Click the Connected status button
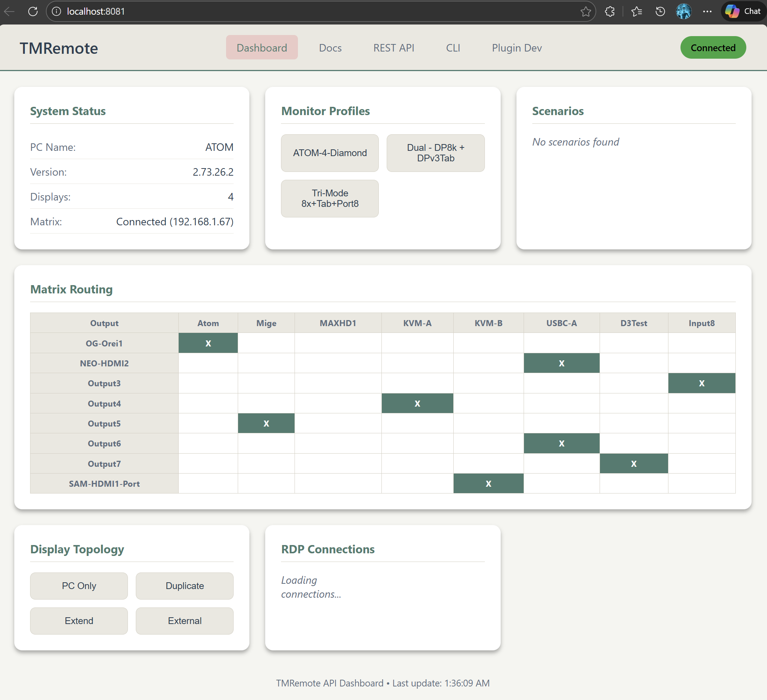The width and height of the screenshot is (767, 700). (712, 47)
